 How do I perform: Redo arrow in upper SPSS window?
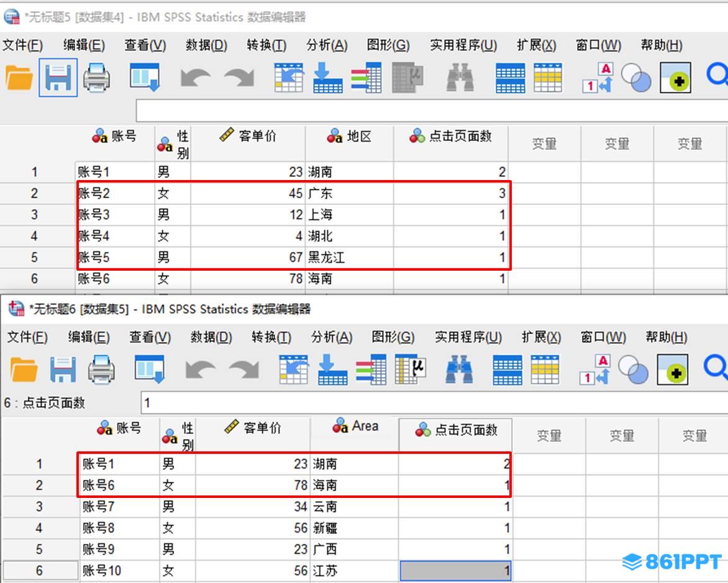tap(239, 78)
